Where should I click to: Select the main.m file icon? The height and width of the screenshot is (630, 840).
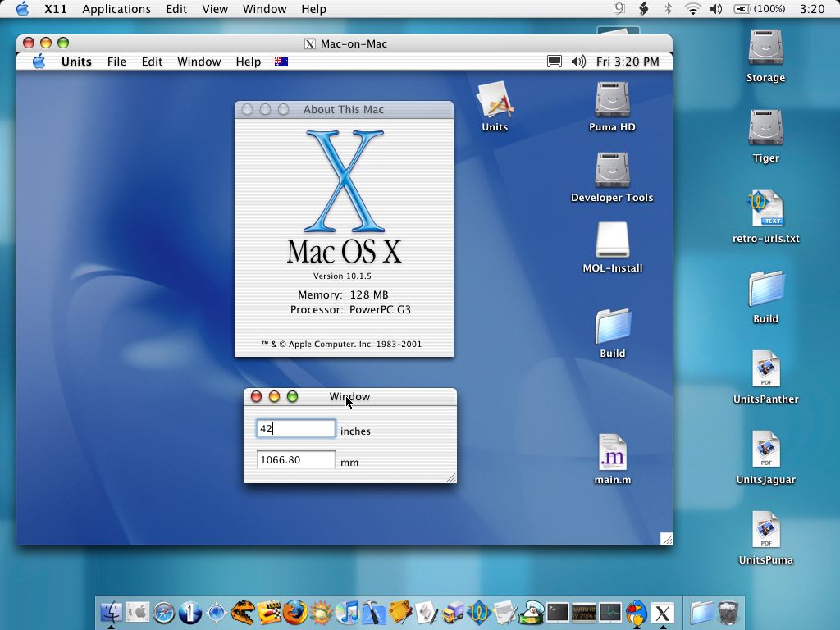coord(612,453)
